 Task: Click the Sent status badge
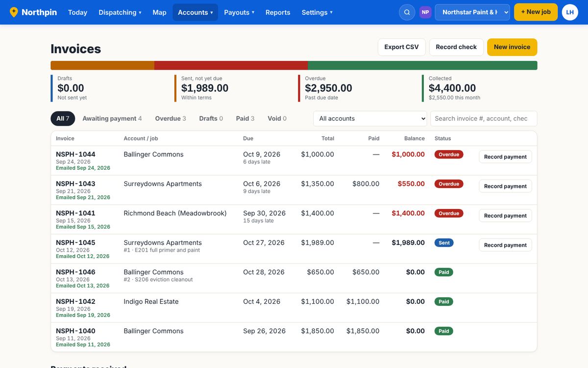(444, 243)
